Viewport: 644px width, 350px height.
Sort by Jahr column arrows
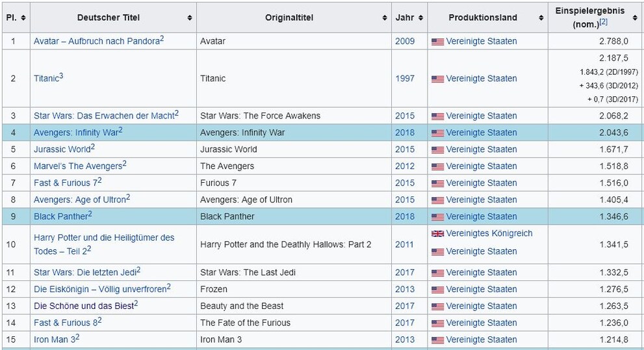point(420,18)
